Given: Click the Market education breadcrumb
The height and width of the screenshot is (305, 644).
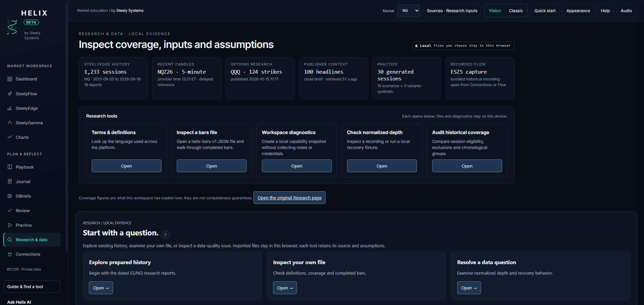Looking at the screenshot, I should click(92, 10).
